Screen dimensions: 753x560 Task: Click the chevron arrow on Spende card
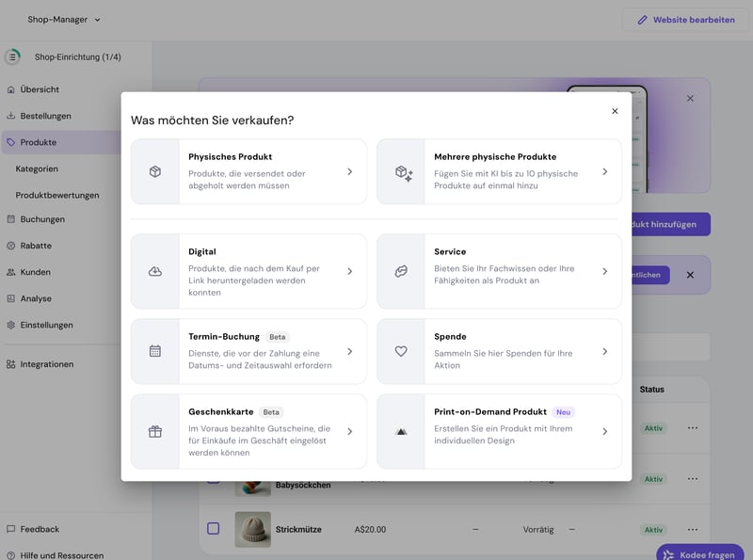604,351
